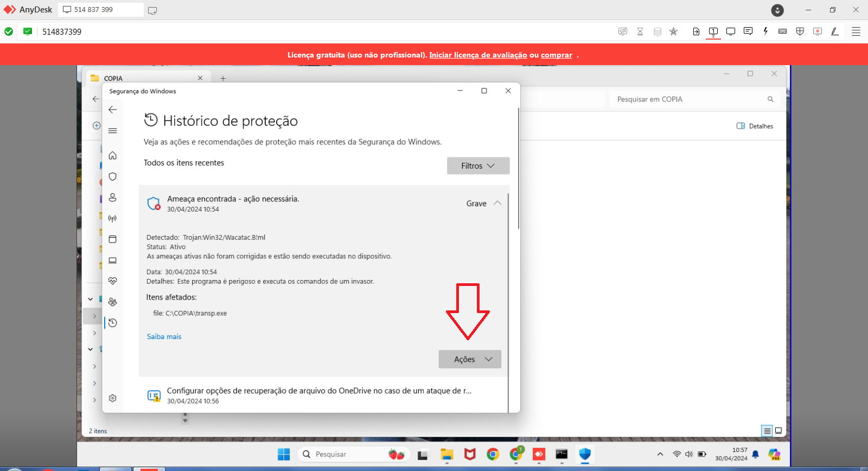Open Copilot icon on remote taskbar
868x471 pixels.
tap(774, 454)
